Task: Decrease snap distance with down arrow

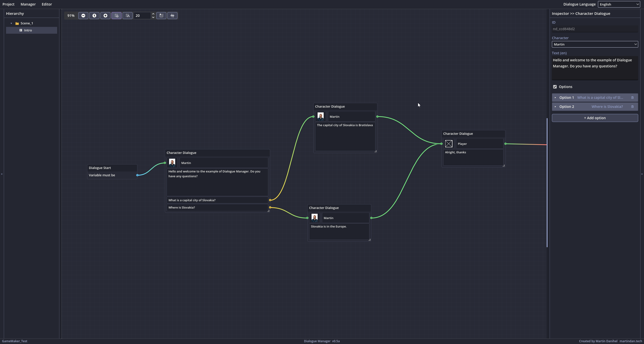Action: tap(153, 17)
